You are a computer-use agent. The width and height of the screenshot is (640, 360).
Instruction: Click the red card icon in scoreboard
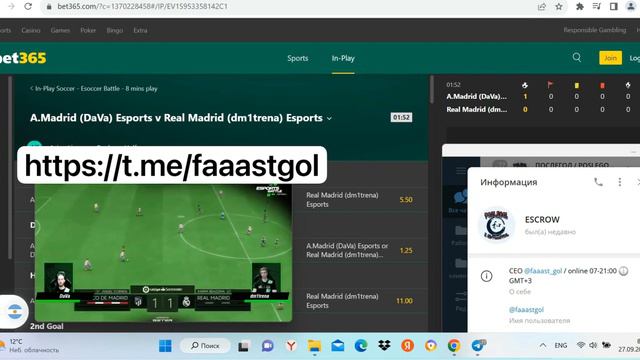click(602, 85)
